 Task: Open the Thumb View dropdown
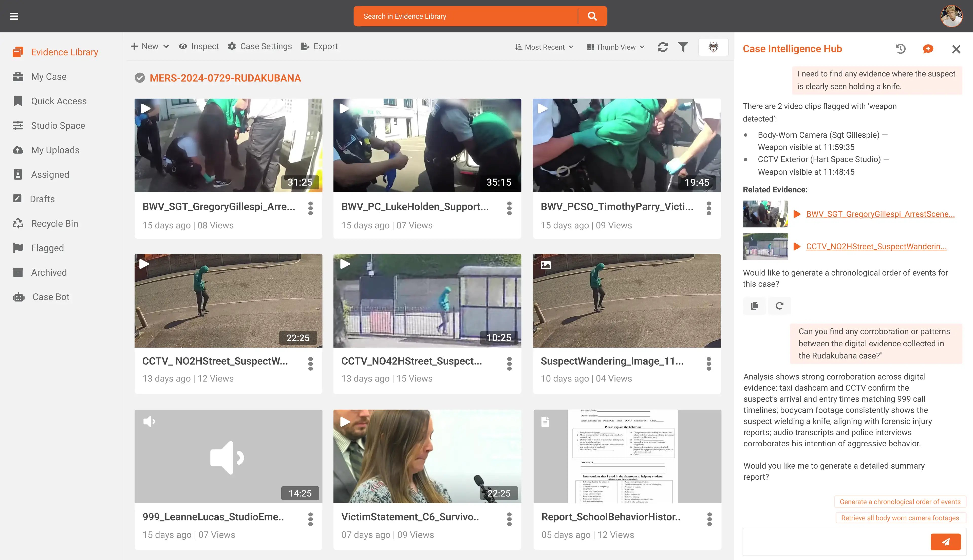point(615,47)
